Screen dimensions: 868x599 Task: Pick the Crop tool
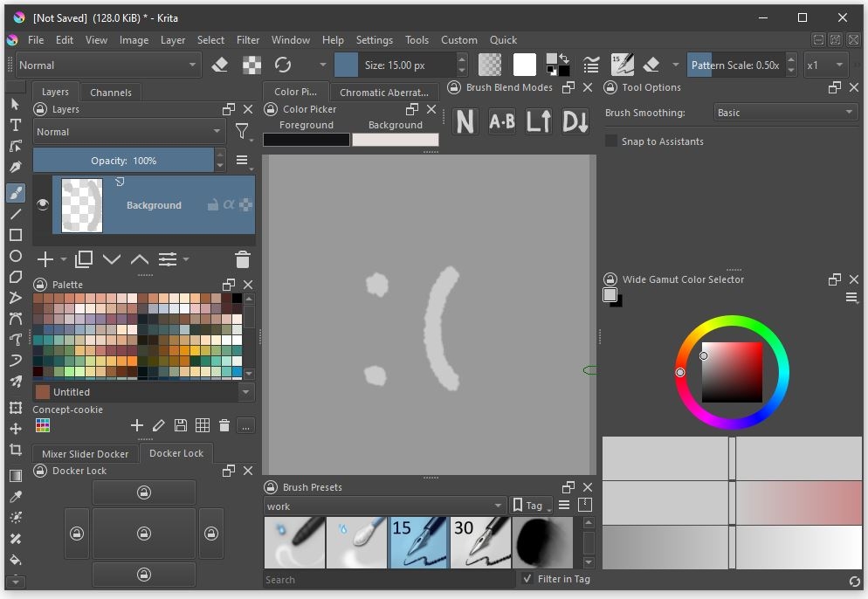point(16,450)
